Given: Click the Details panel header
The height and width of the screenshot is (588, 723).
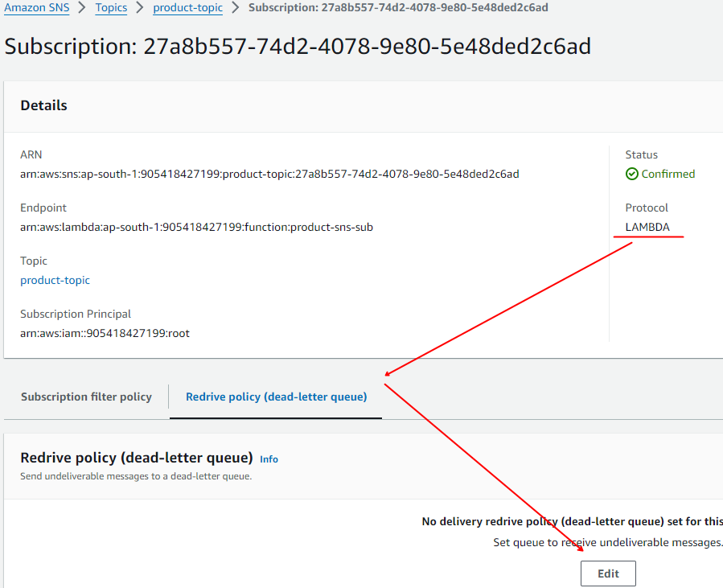Looking at the screenshot, I should click(43, 105).
